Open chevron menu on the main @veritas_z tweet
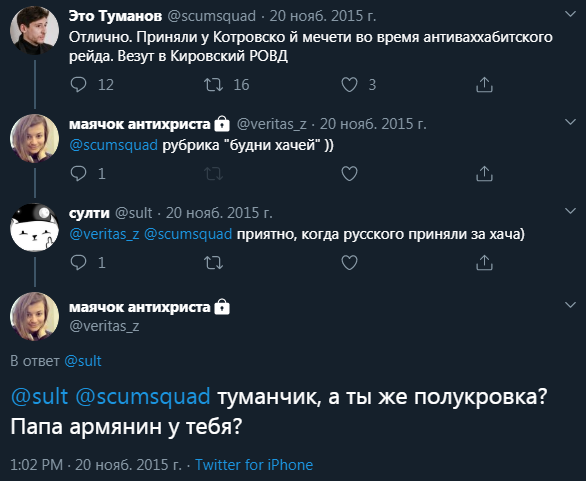The image size is (586, 481). [x=570, y=305]
